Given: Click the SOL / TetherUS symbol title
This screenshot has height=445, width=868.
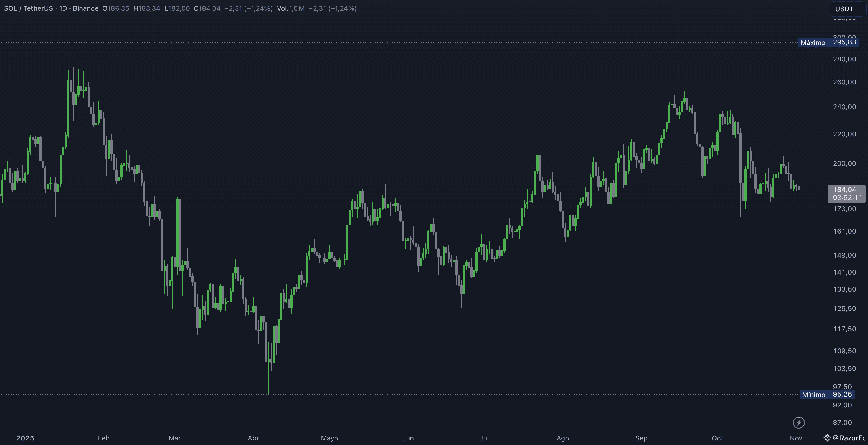Looking at the screenshot, I should pos(28,8).
